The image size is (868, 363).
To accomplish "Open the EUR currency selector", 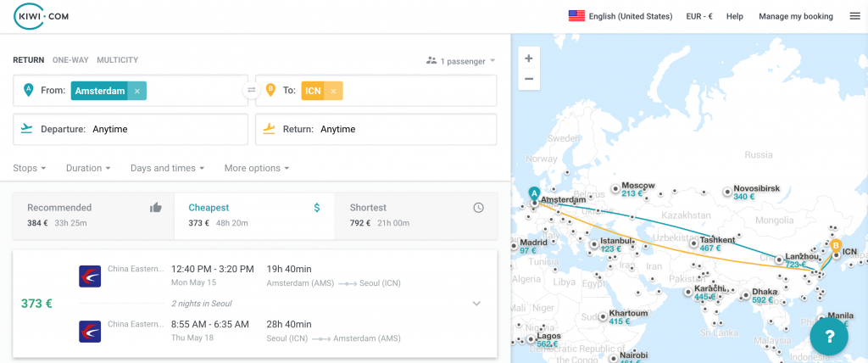I will pyautogui.click(x=699, y=17).
